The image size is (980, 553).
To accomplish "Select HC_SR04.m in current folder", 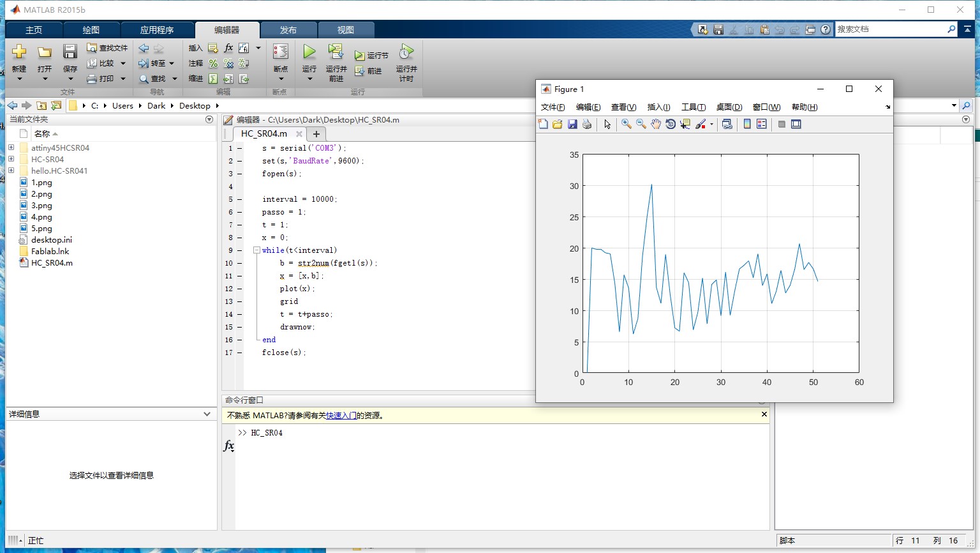I will click(x=52, y=263).
